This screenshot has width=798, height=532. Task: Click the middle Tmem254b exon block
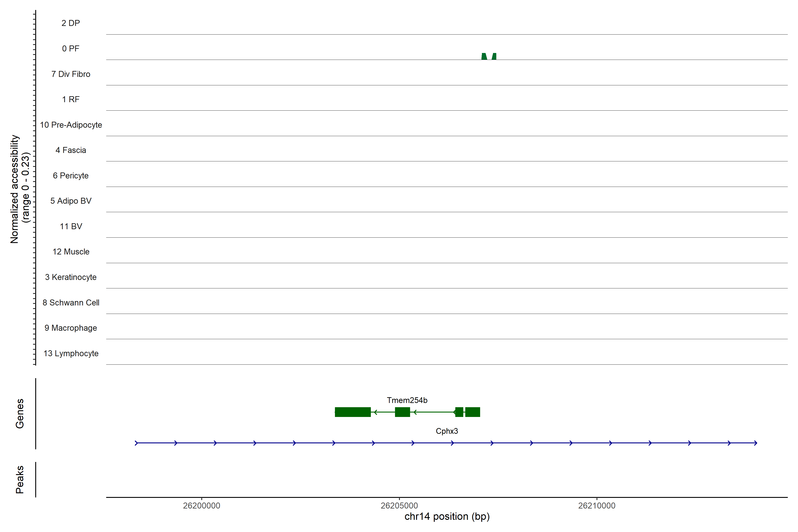click(402, 412)
